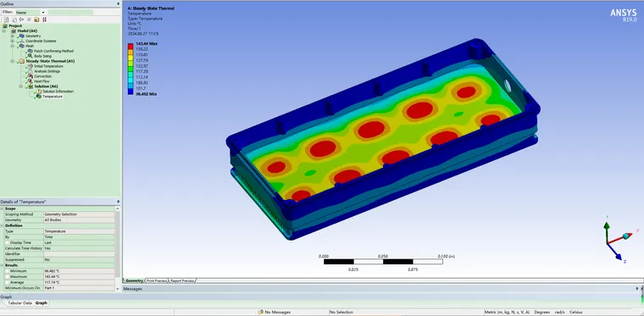Click the dark blue legend band above 96.482 Min
644x316 pixels.
pos(130,91)
